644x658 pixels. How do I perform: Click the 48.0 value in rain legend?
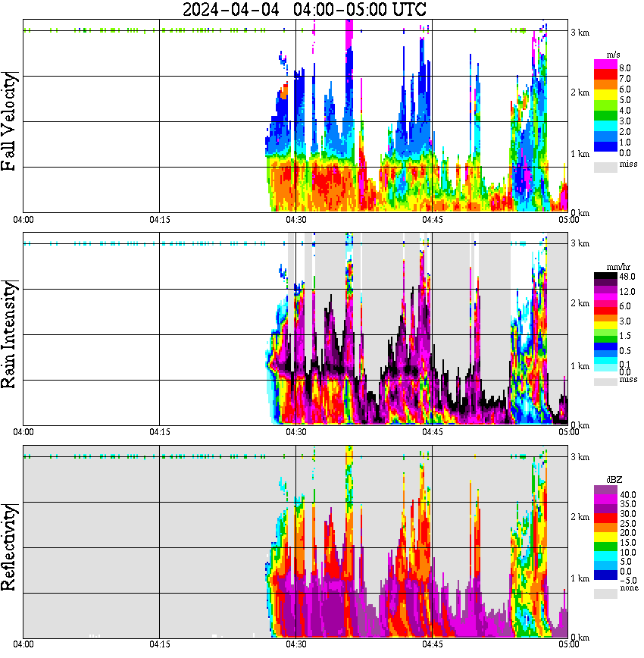627,277
